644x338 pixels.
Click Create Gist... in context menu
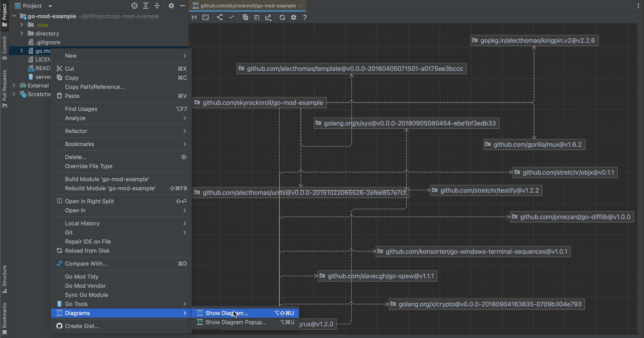[x=82, y=326]
